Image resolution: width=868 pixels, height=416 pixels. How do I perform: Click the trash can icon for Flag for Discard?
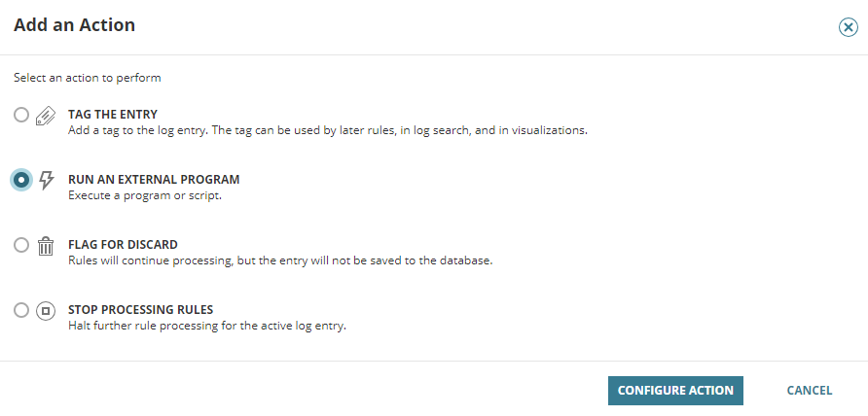coord(46,246)
